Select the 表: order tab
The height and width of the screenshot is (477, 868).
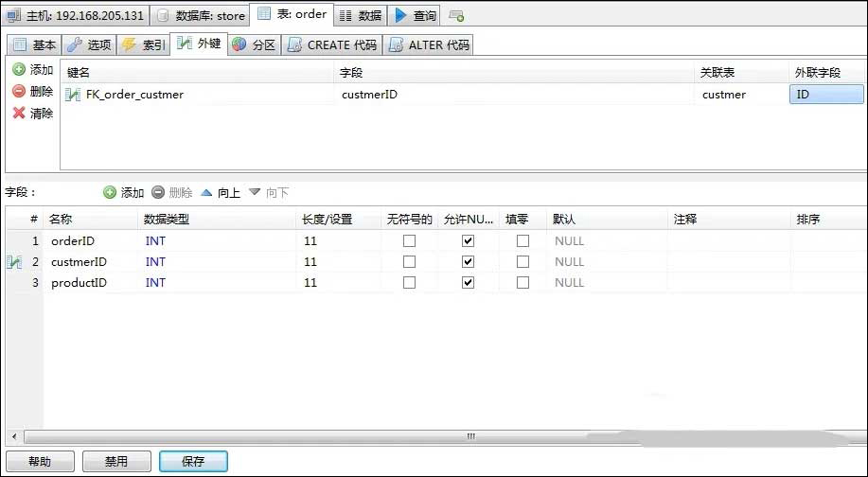click(x=292, y=14)
